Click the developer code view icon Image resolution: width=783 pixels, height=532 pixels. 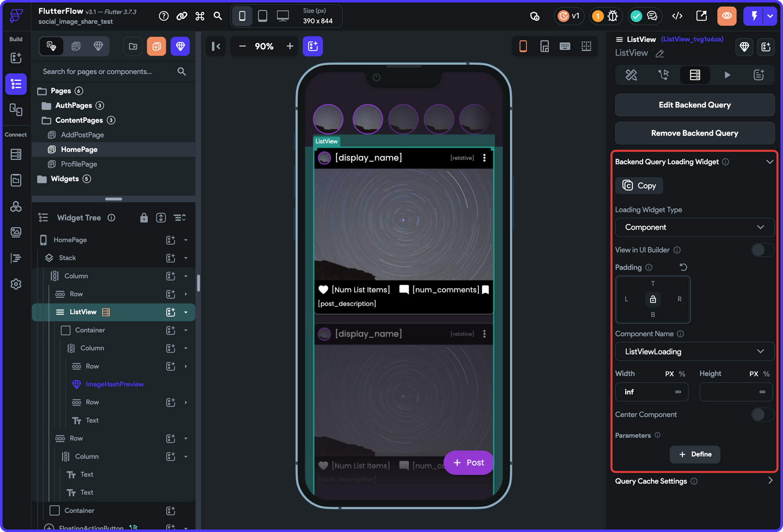[x=677, y=16]
